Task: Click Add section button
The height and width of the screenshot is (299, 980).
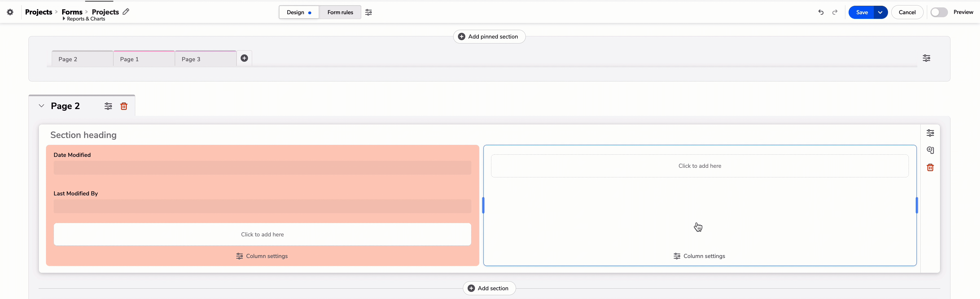Action: click(489, 288)
